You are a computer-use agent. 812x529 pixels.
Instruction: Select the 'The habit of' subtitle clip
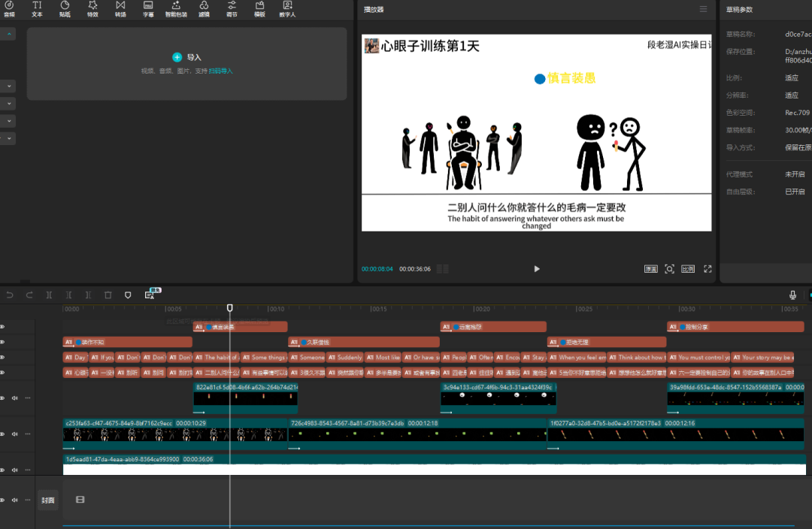pos(217,357)
